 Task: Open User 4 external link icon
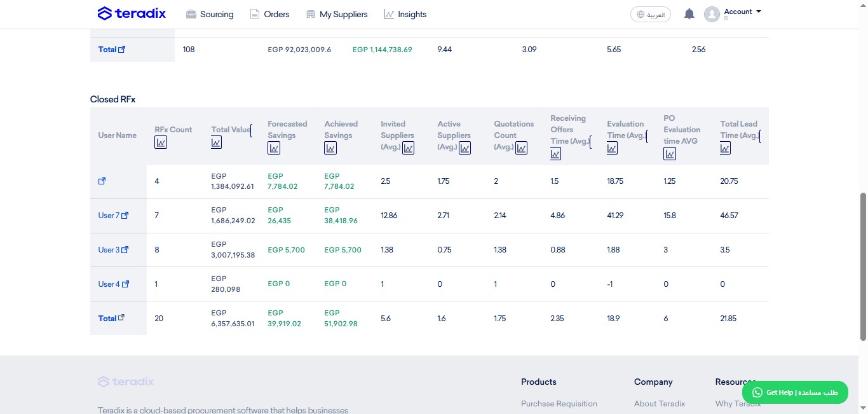tap(125, 284)
